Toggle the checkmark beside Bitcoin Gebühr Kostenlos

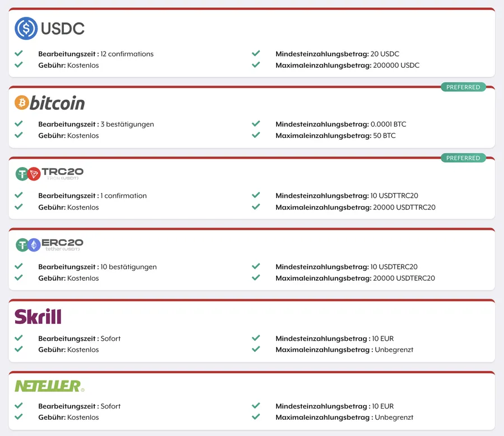[19, 135]
